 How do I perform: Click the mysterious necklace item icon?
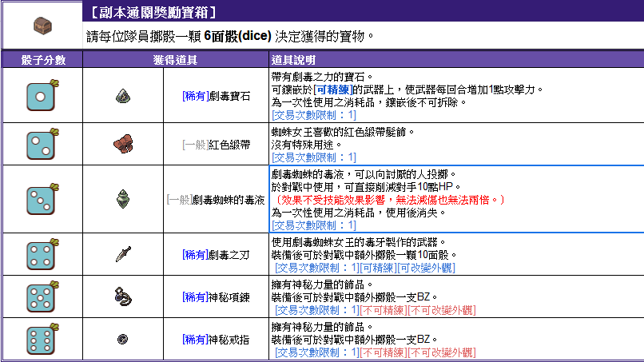[x=123, y=296]
